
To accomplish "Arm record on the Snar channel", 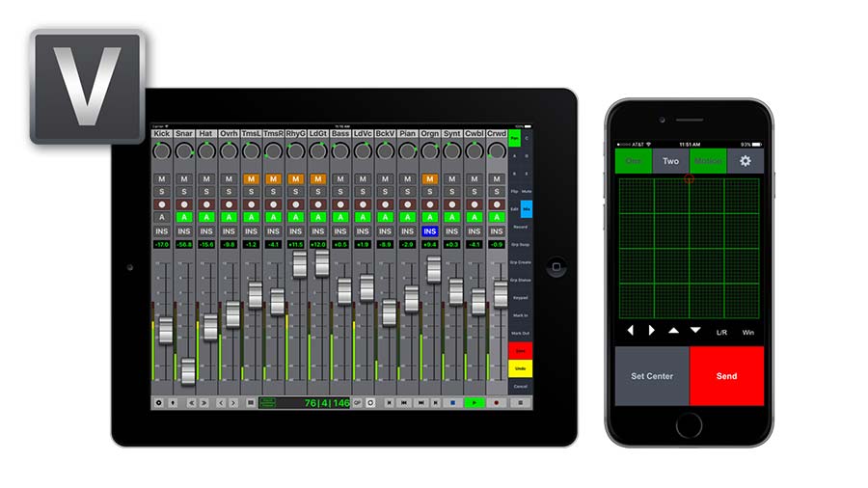I will click(184, 204).
